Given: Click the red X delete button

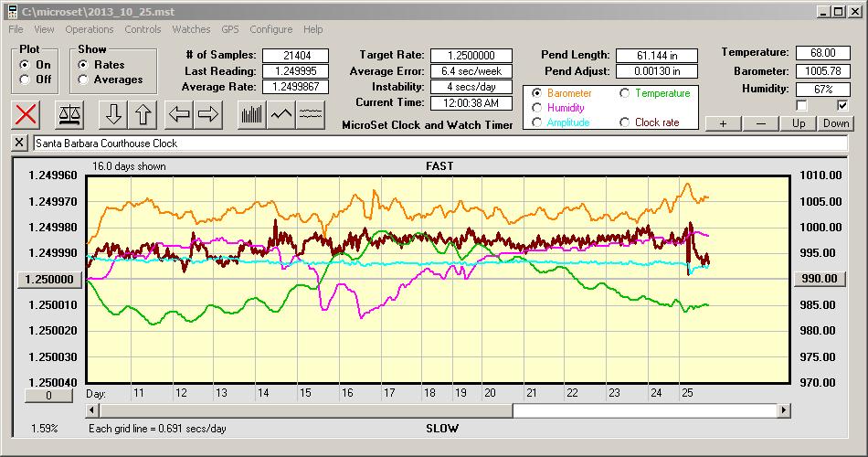Looking at the screenshot, I should click(27, 114).
